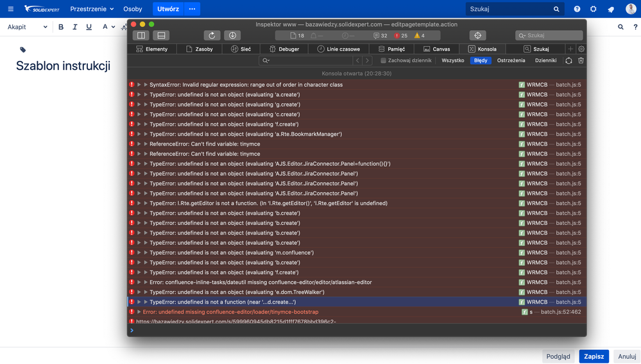Viewport: 641px width, 364px height.
Task: Switch to the Pamięć tab
Action: coord(391,49)
